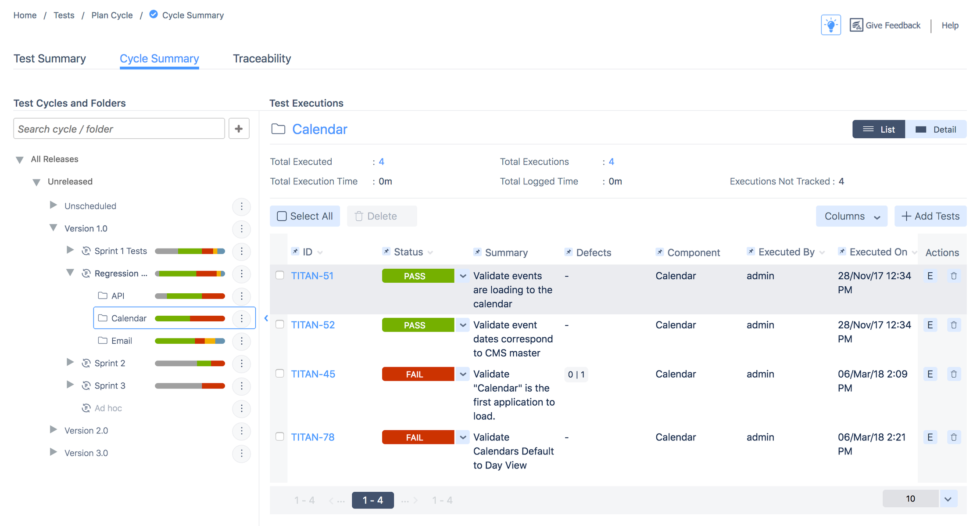Click the Edit icon for TITAN-78
This screenshot has width=980, height=526.
click(x=930, y=436)
